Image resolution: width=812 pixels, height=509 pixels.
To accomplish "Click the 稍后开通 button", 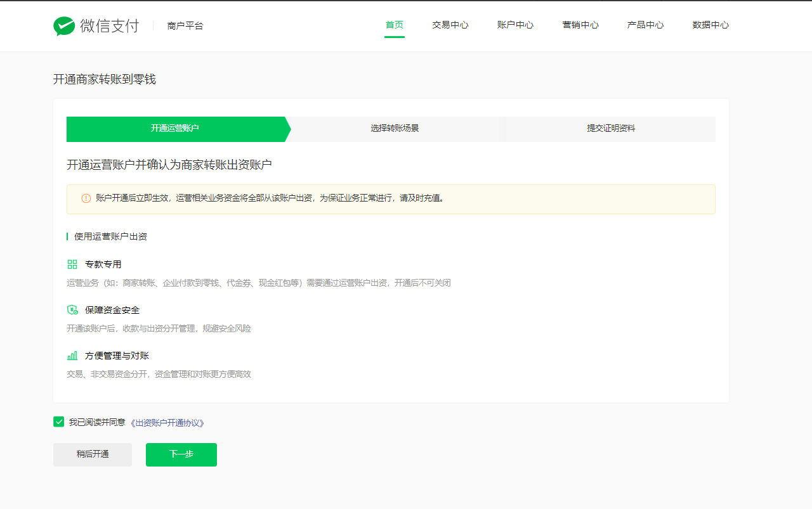I will point(93,454).
